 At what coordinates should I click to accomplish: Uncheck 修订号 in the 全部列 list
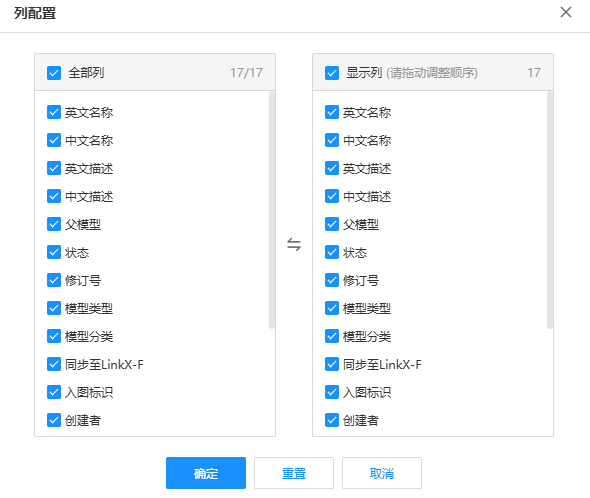tap(54, 280)
